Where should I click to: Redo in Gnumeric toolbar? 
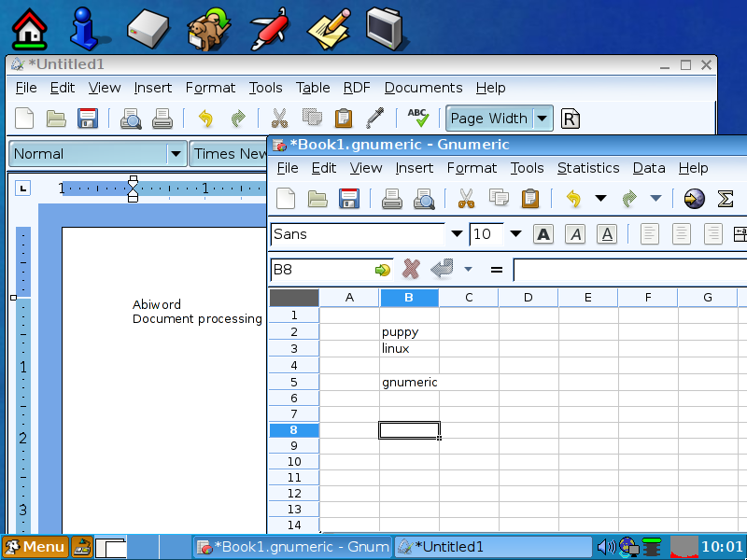[629, 198]
